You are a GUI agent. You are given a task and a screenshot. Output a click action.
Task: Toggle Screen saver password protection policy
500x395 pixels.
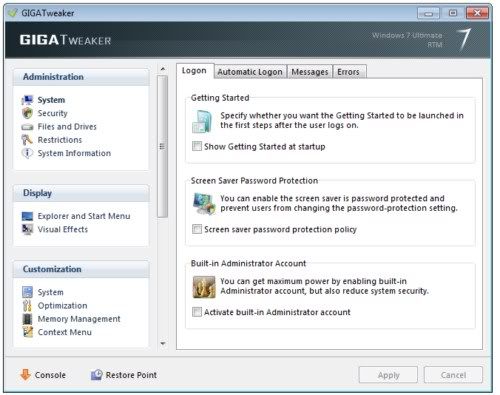click(x=197, y=229)
